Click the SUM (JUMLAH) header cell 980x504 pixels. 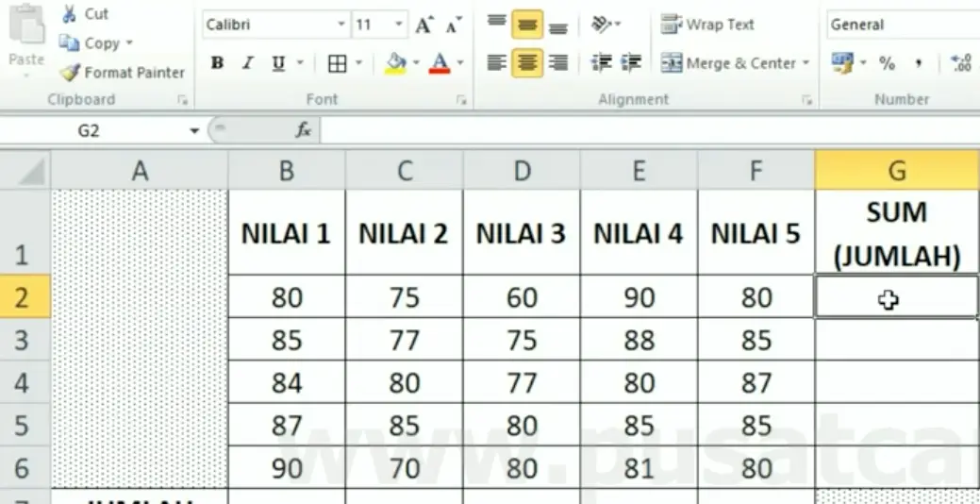(897, 232)
